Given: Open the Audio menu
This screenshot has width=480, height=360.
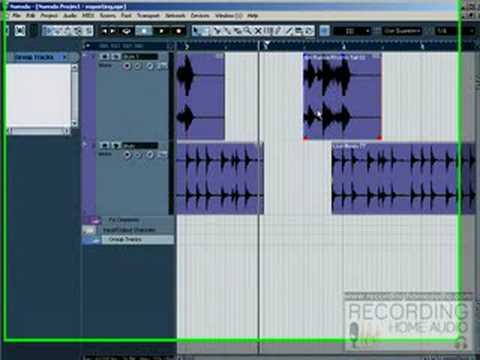Looking at the screenshot, I should [70, 16].
